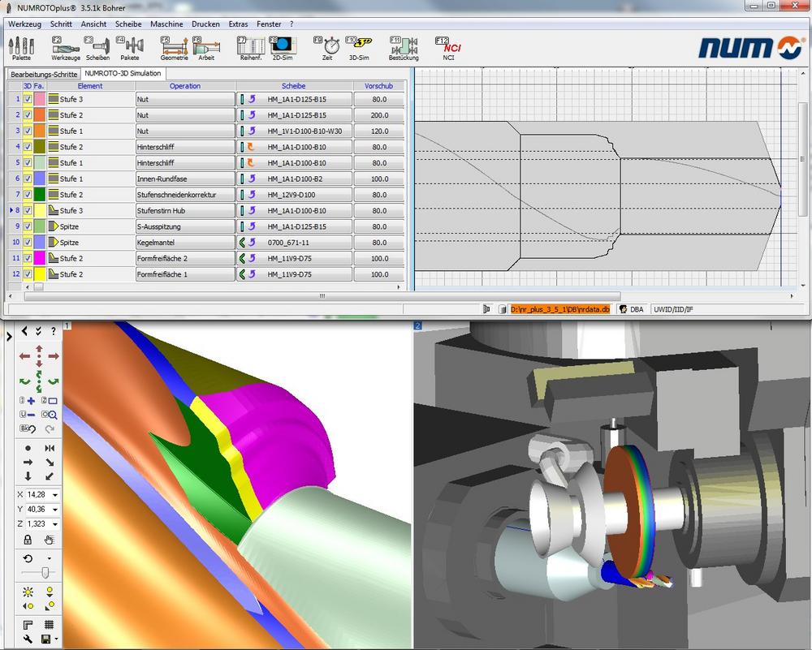Click the question mark help icon in 3D panel
Screen dimensions: 812x650
pyautogui.click(x=54, y=331)
